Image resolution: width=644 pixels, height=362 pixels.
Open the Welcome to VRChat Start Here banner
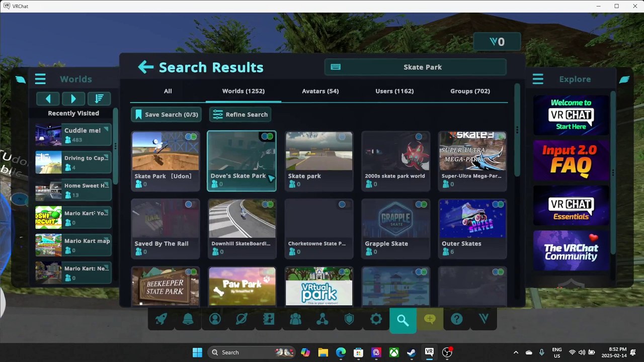[571, 115]
